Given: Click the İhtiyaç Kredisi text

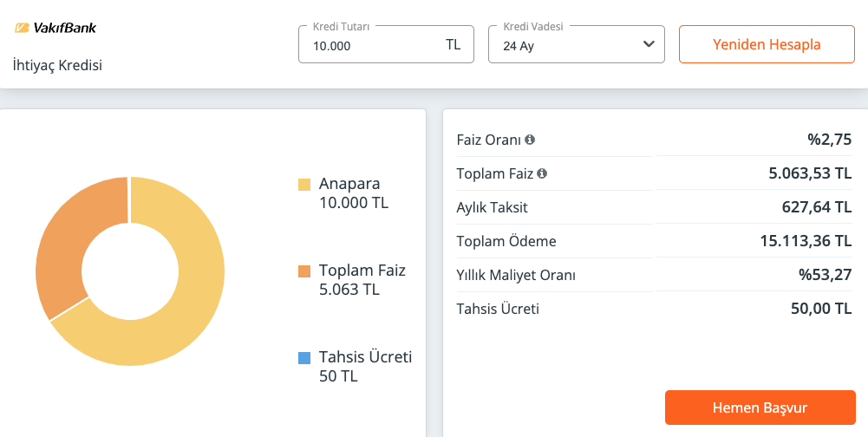Looking at the screenshot, I should 57,65.
